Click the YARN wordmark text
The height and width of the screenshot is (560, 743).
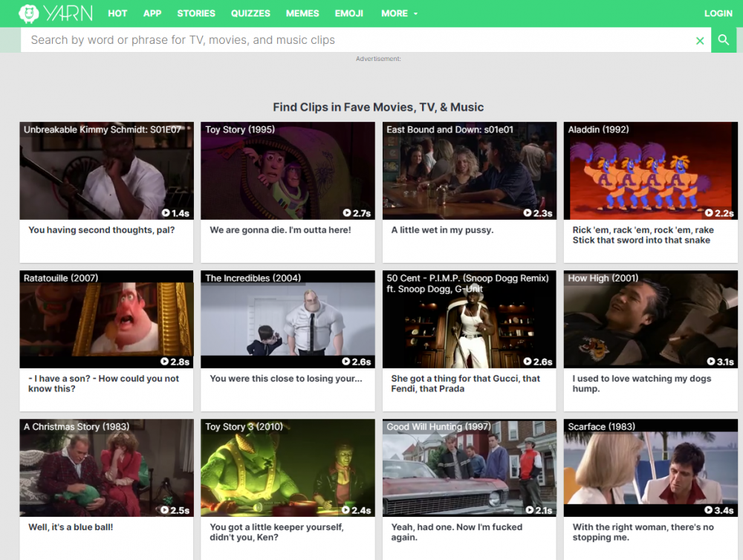[68, 13]
